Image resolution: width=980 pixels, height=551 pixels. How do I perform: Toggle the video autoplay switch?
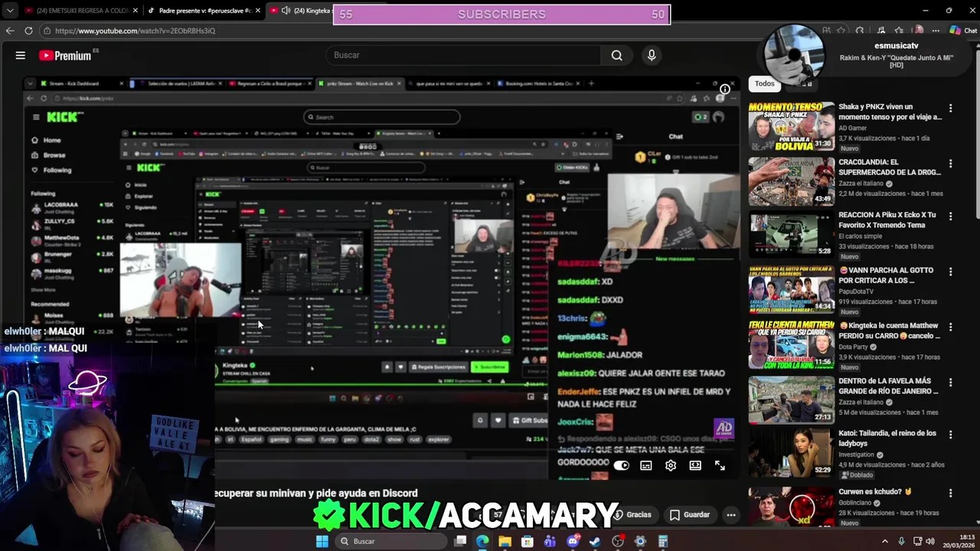click(x=621, y=465)
